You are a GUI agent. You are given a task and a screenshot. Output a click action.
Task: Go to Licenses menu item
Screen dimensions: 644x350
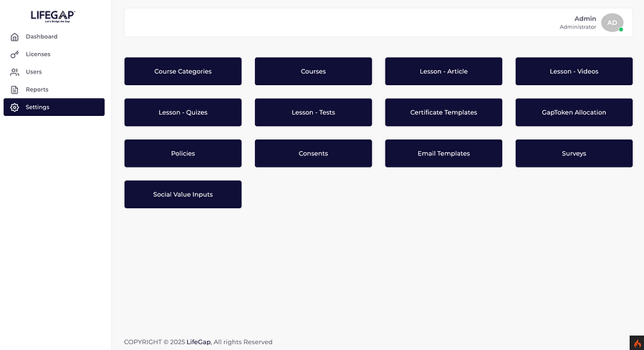(x=54, y=54)
